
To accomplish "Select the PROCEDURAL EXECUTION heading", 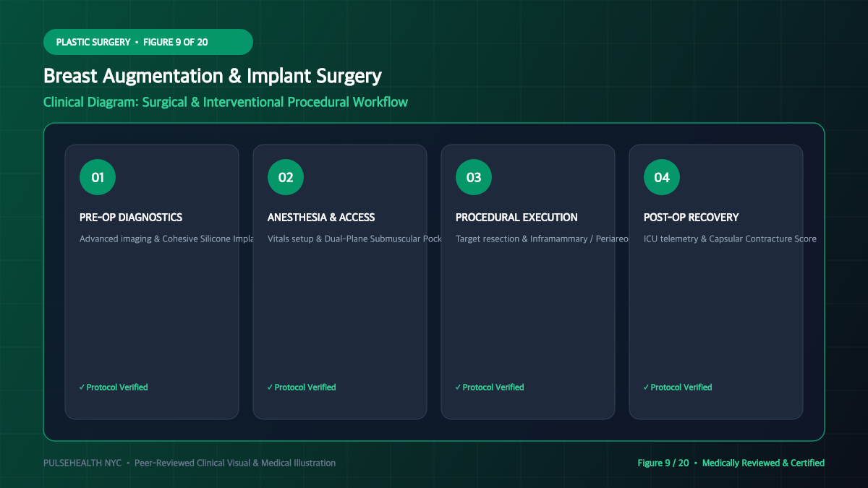I will (x=516, y=217).
